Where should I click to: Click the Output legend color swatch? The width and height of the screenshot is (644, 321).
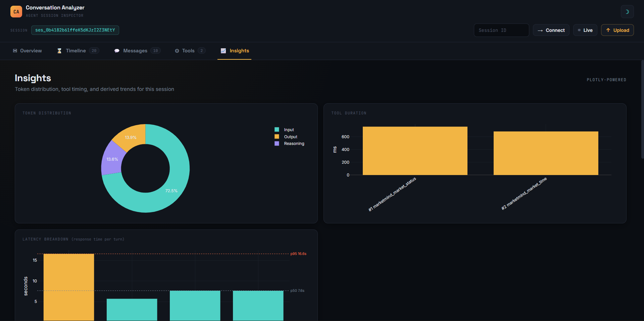tap(277, 137)
